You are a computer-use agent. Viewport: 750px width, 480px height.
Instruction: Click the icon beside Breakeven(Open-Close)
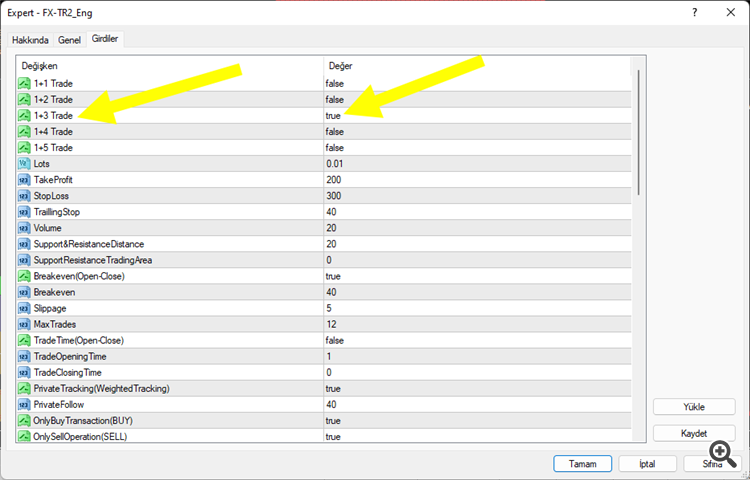24,275
